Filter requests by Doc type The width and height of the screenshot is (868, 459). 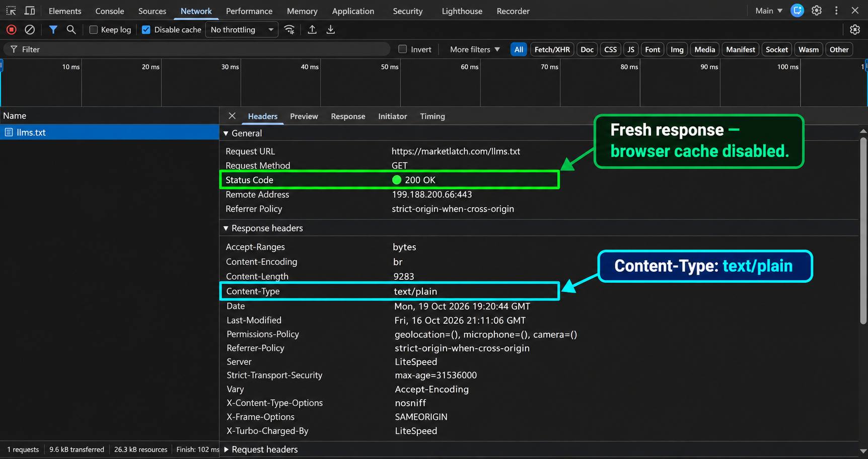click(x=587, y=49)
